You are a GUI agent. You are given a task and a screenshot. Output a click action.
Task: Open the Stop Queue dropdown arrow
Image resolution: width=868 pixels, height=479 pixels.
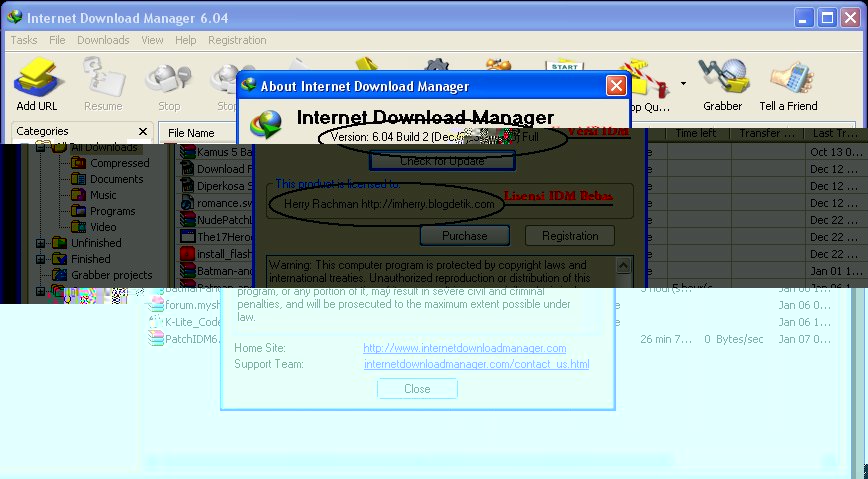click(683, 84)
